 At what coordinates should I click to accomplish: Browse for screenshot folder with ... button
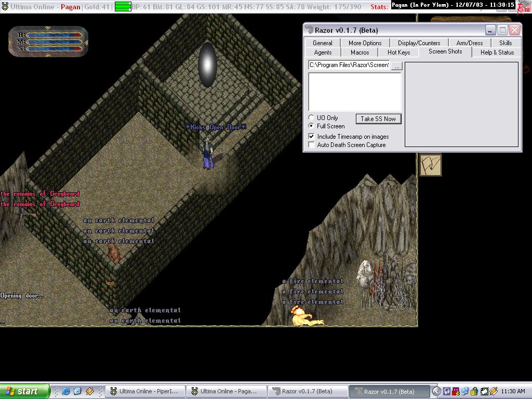click(396, 65)
